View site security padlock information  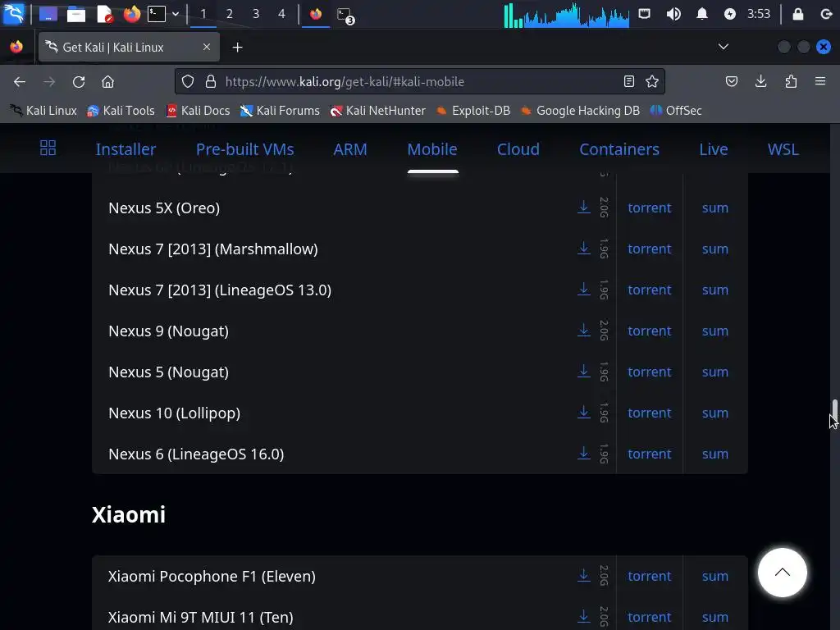(211, 81)
